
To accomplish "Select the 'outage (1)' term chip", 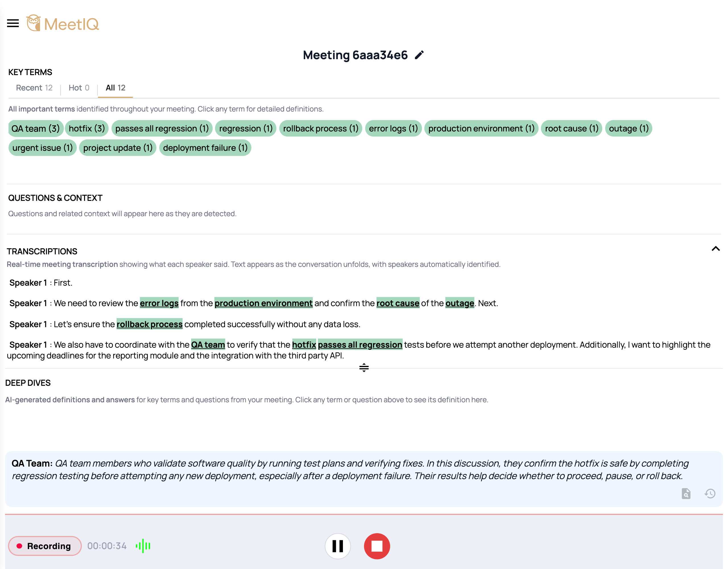I will (x=629, y=128).
